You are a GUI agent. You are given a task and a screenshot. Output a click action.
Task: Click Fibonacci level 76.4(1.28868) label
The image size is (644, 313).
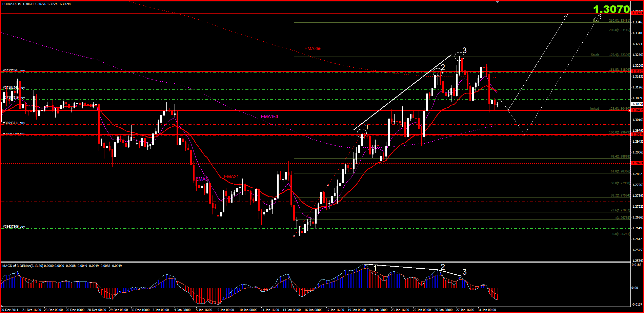620,156
